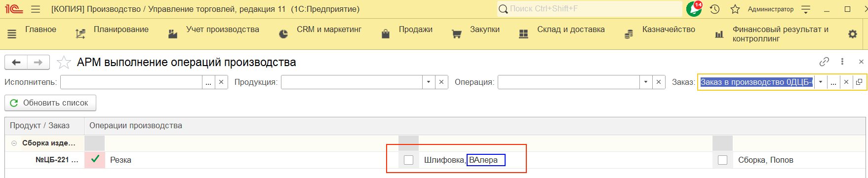Collapse the Сборка изде... tree group
Viewport: 868px width, 178px height.
coord(14,143)
